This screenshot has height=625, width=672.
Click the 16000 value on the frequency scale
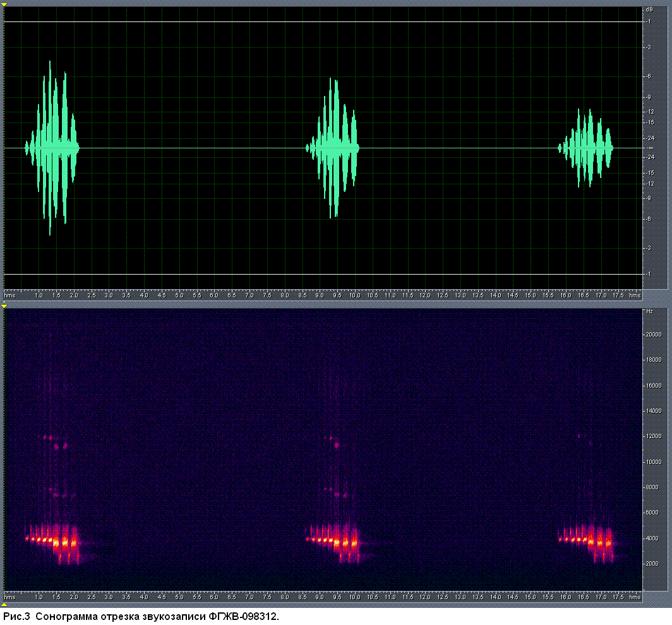coord(654,386)
